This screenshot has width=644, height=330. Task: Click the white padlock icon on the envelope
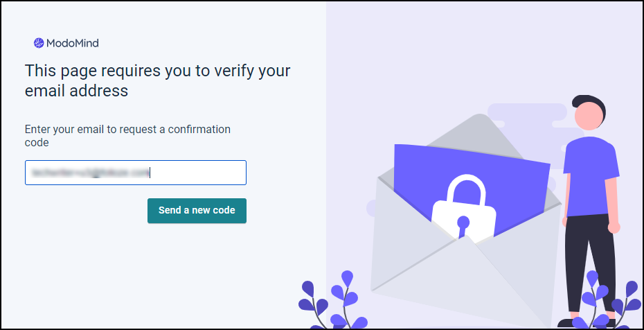(464, 210)
